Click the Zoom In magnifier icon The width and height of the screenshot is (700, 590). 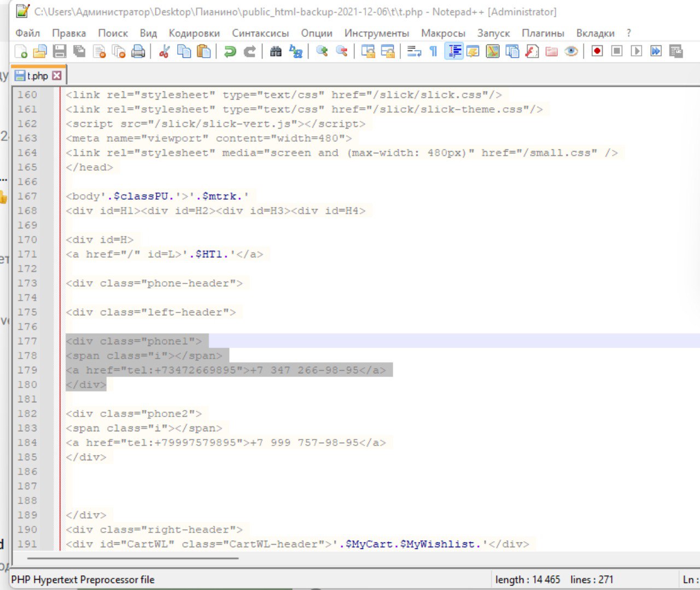pyautogui.click(x=322, y=51)
